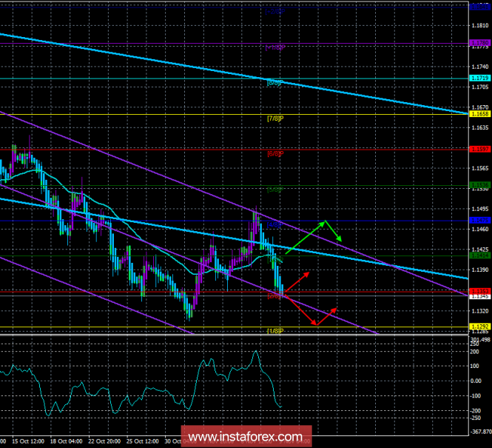Click the yellow 1.1658 price tag
Screen dimensions: 492x448
[479, 114]
